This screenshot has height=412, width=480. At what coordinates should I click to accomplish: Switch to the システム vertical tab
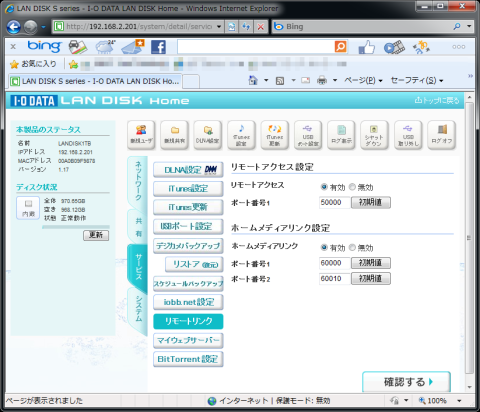click(138, 310)
